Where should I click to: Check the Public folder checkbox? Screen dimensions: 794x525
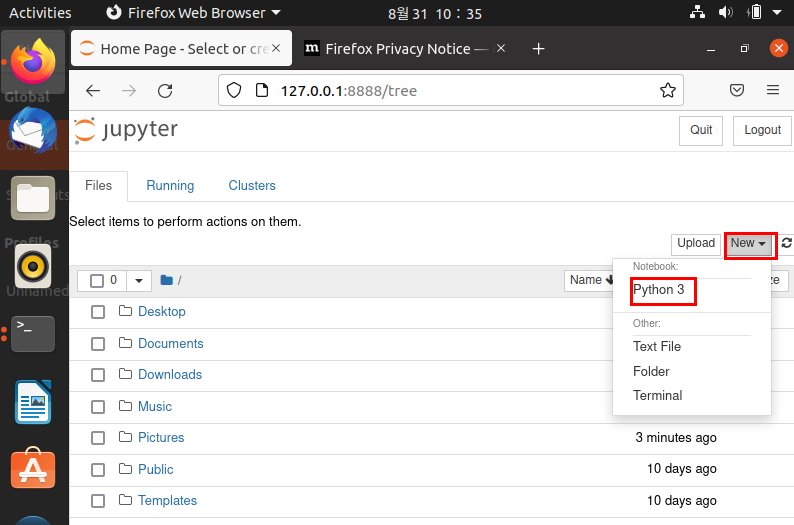tap(98, 470)
